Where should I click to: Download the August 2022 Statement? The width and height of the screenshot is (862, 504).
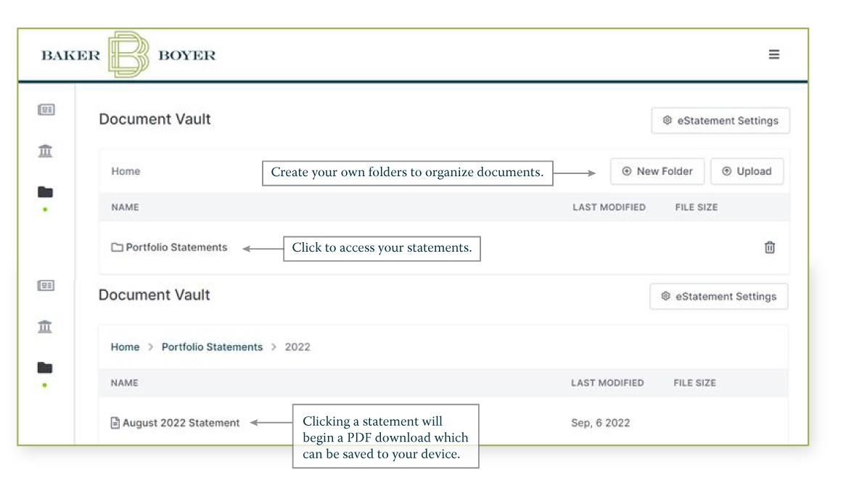[x=181, y=423]
